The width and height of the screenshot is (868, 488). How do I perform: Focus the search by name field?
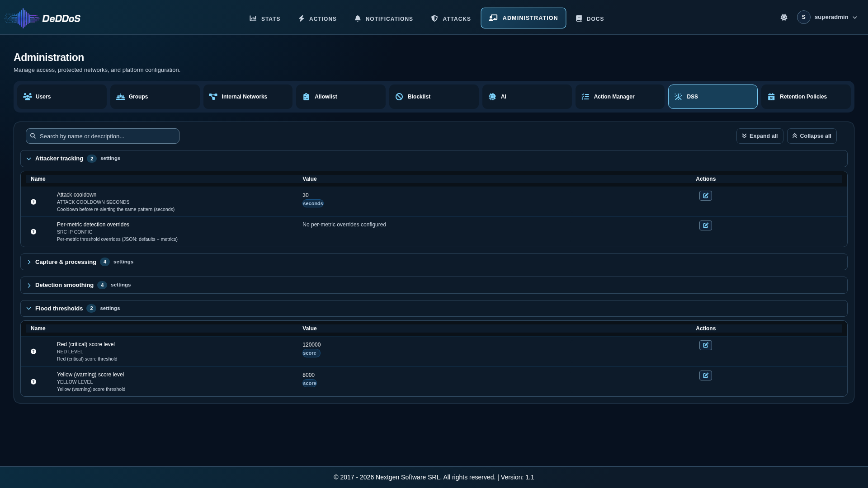[x=103, y=136]
